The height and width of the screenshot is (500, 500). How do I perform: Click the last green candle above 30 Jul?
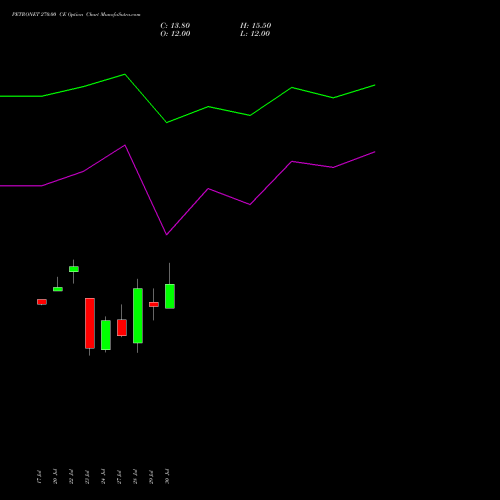[170, 296]
